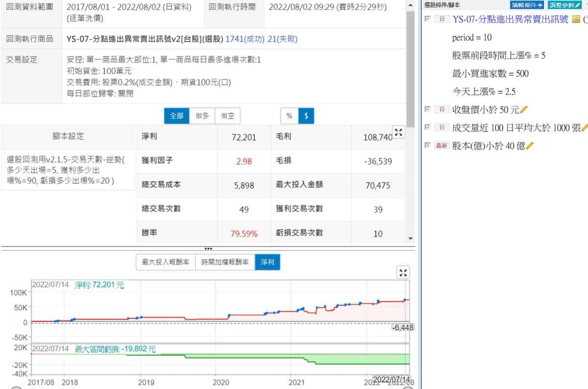Open the 1741(成功) results link
588x389 pixels.
245,39
